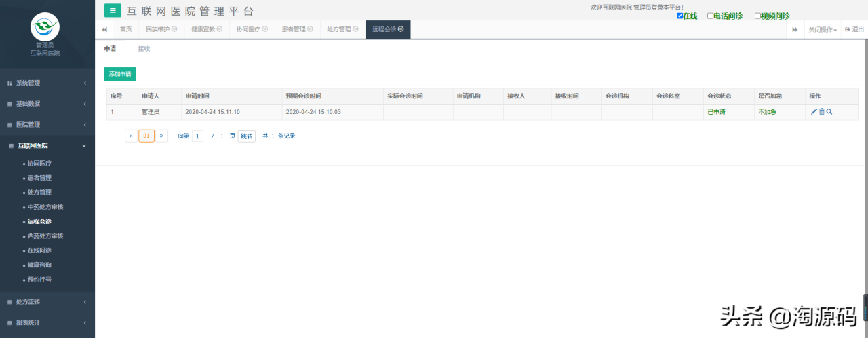Close the 健康宣教 tab via its x icon

pos(220,29)
